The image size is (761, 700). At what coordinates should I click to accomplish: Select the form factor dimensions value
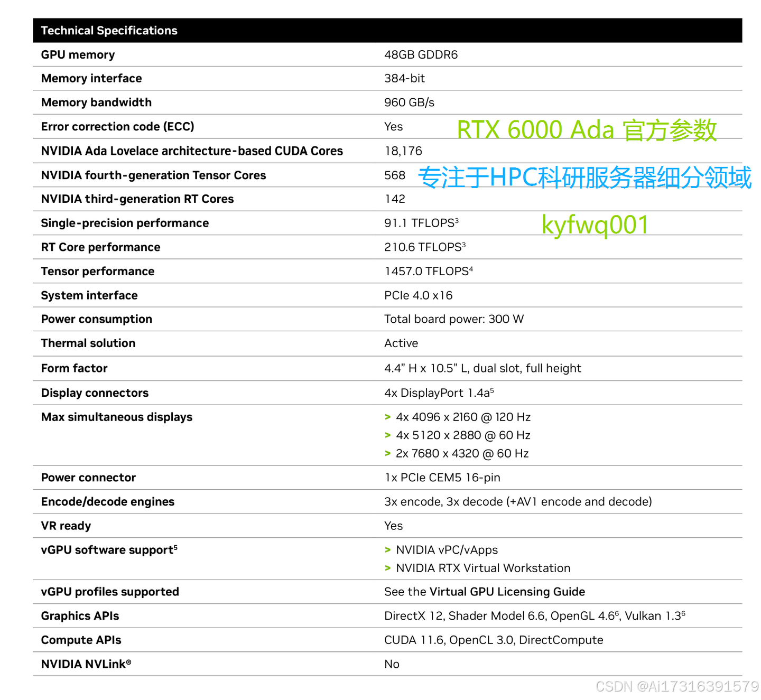pyautogui.click(x=482, y=369)
